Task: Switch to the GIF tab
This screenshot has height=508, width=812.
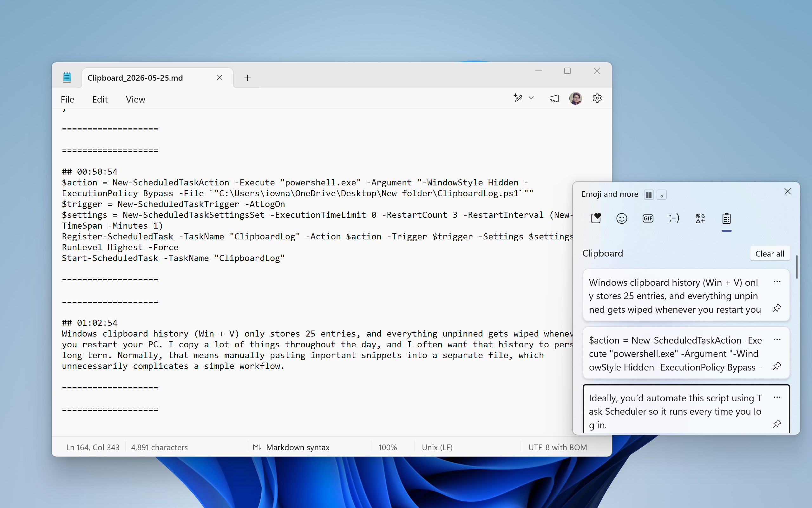Action: (648, 218)
